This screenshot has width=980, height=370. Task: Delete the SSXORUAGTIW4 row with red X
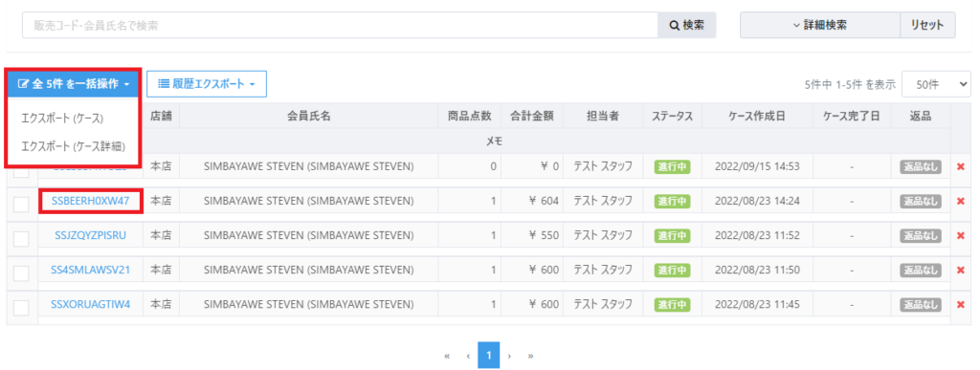tap(961, 304)
